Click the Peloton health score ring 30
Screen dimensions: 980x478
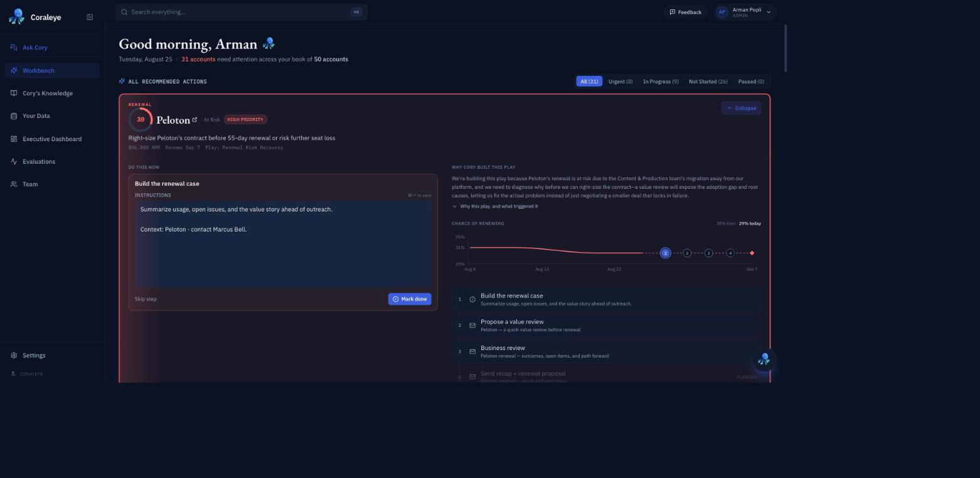(141, 119)
